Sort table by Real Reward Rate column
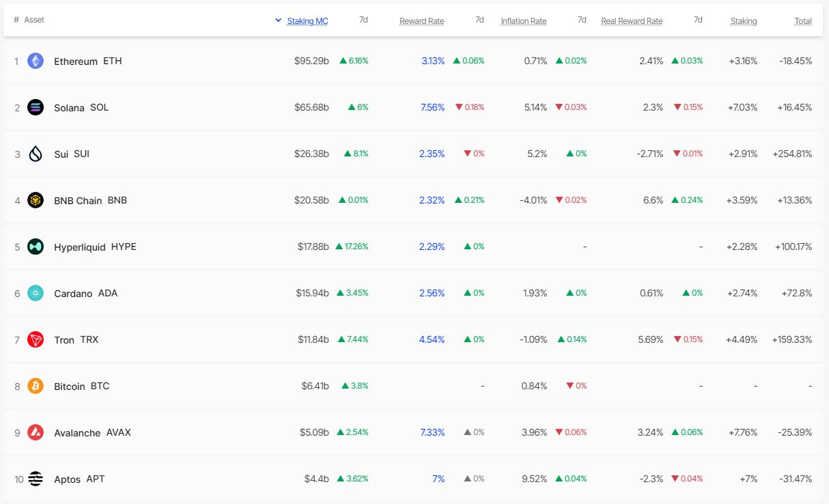The width and height of the screenshot is (829, 504). [632, 21]
